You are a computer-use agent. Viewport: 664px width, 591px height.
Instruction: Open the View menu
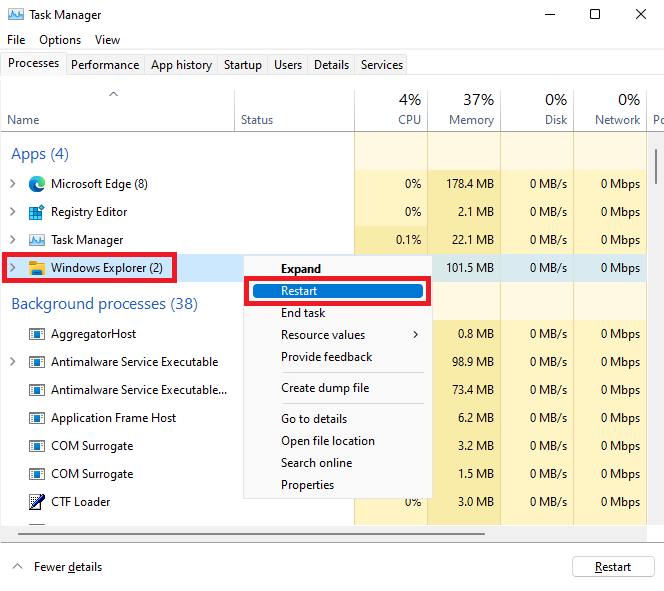pyautogui.click(x=107, y=40)
